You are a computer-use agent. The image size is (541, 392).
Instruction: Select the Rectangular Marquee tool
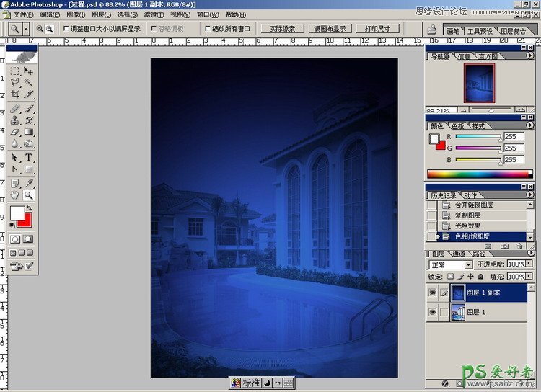tap(15, 71)
